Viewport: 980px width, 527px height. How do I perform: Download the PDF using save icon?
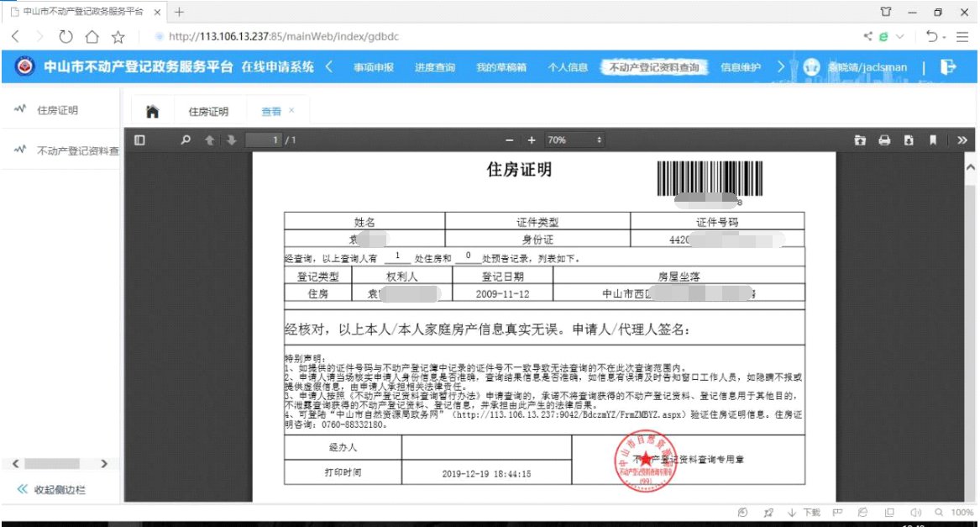click(909, 140)
